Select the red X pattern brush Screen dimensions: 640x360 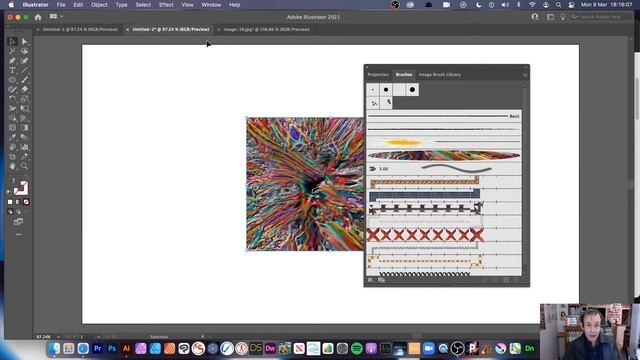click(444, 235)
